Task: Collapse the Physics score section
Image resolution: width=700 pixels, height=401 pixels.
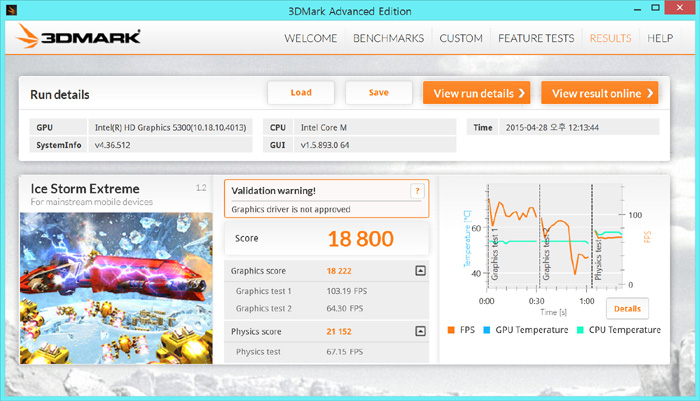Action: (420, 331)
